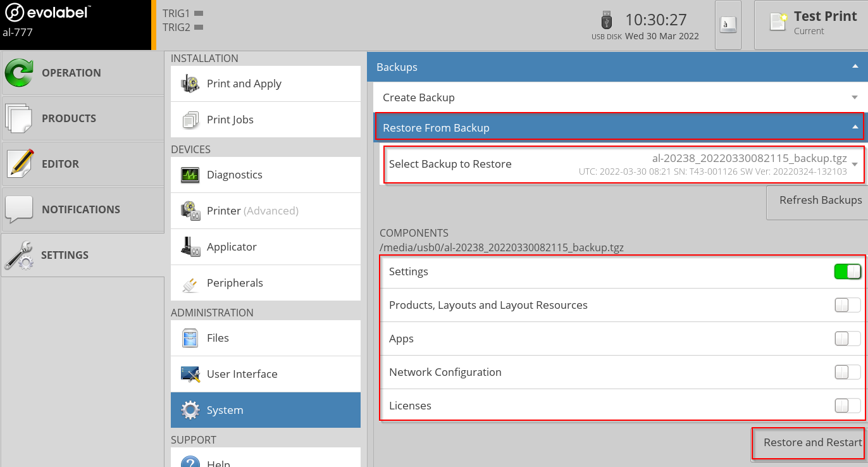Image resolution: width=868 pixels, height=467 pixels.
Task: Enable Products, Layouts and Layout Resources toggle
Action: (x=848, y=305)
